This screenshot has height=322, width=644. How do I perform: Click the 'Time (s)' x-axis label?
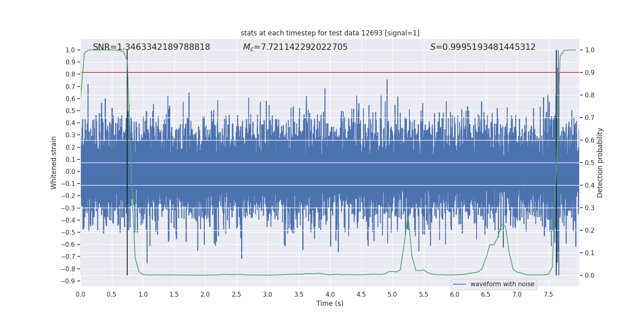coord(330,303)
